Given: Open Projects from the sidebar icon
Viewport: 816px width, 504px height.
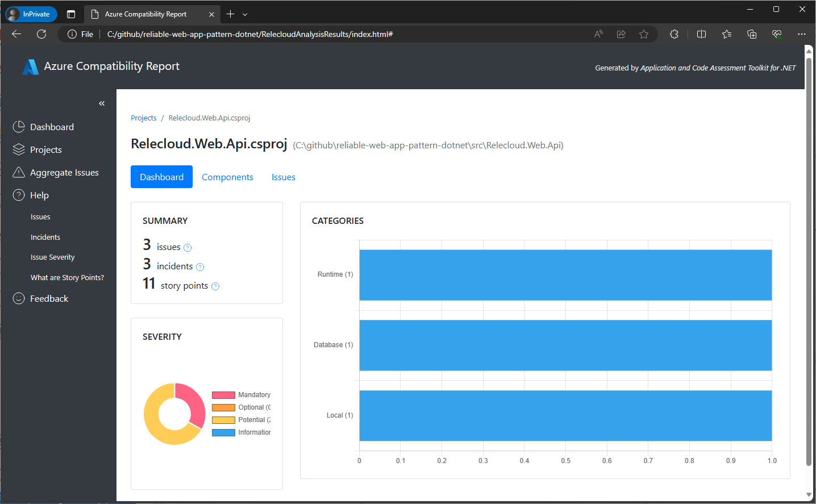Looking at the screenshot, I should coord(18,149).
